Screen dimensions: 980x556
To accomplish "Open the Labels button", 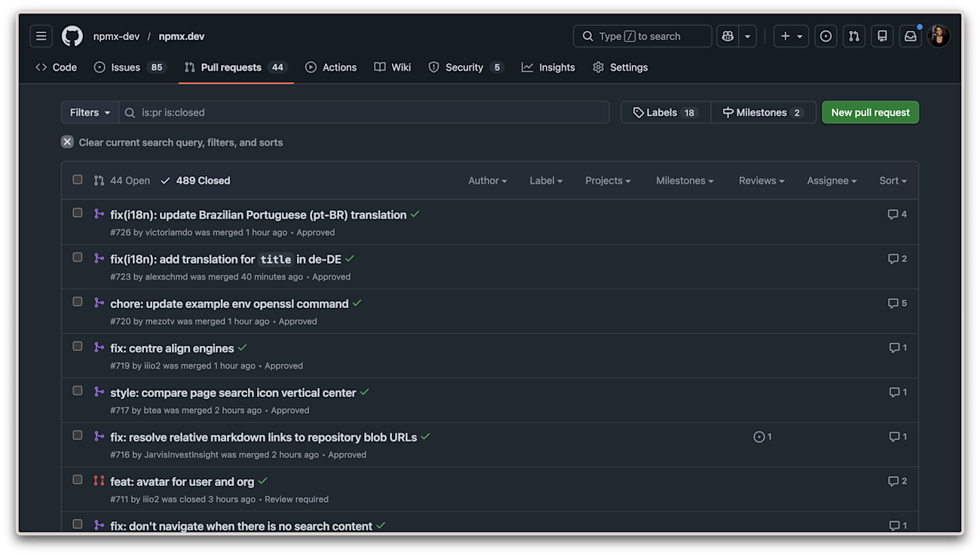I will [666, 112].
